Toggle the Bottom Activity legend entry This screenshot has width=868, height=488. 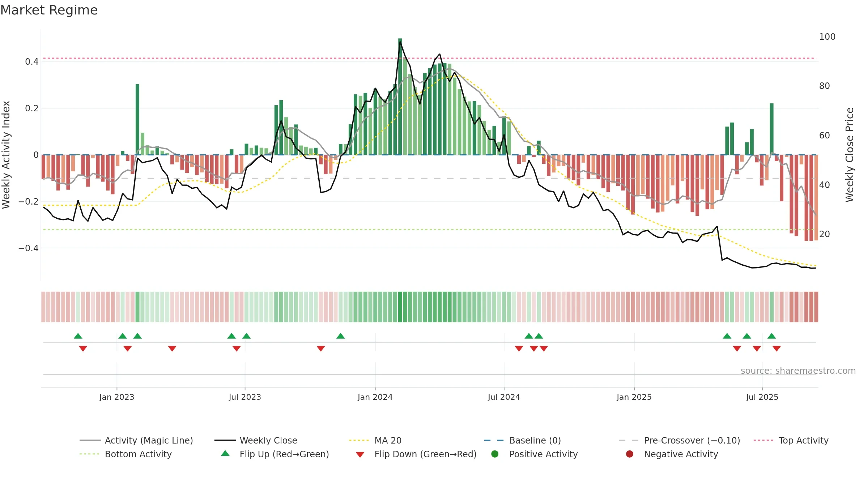(125, 454)
